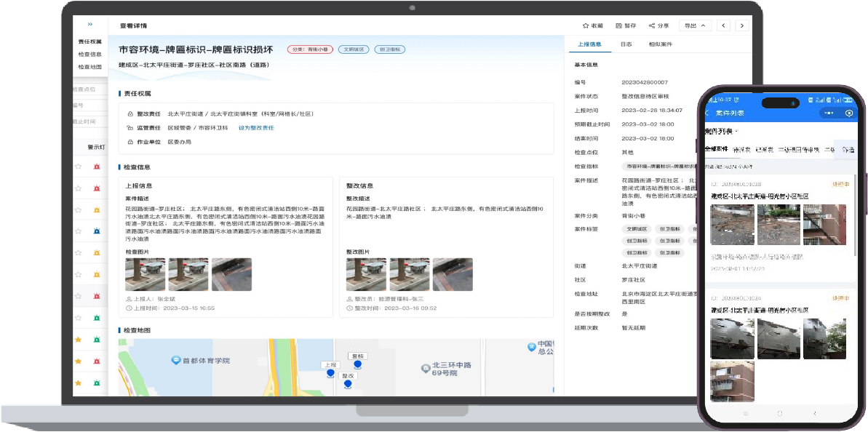Screen dimensions: 868x432
Task: Open the 案件列表 dropdown on phone
Action: (722, 132)
